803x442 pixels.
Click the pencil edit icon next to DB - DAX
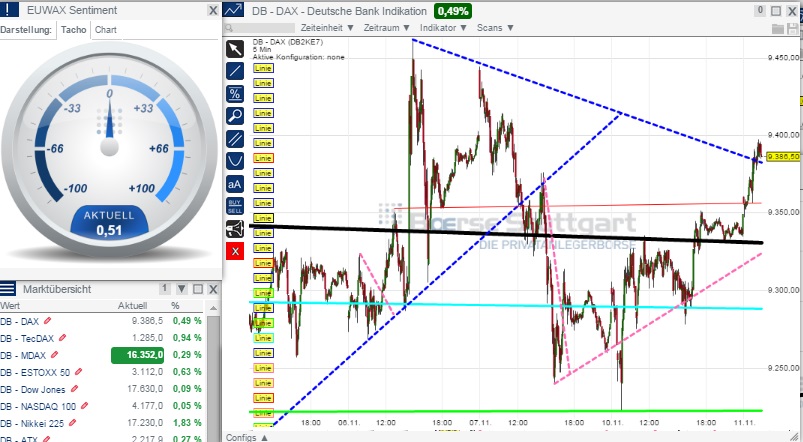coord(48,321)
